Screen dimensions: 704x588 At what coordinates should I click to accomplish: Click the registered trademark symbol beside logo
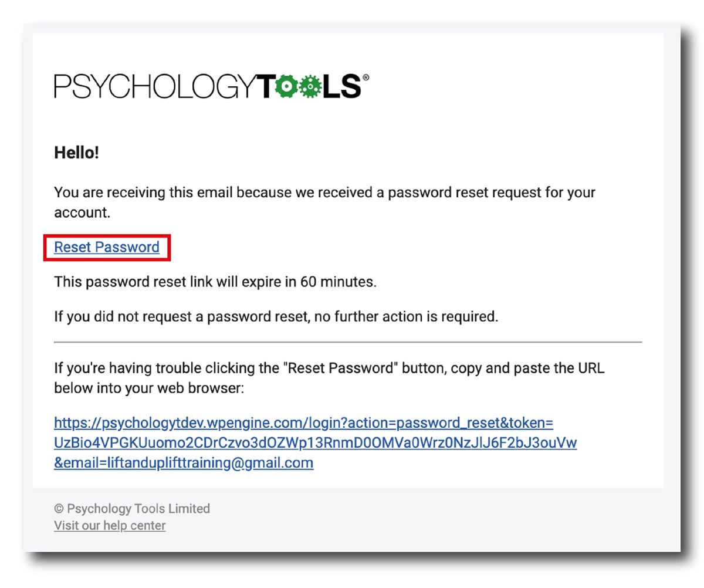tap(366, 77)
